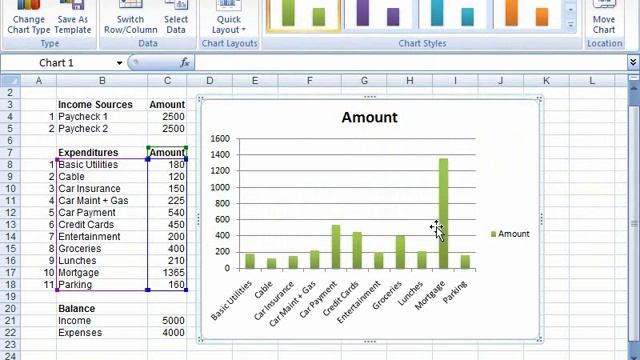
Task: Select column A header
Action: (39, 80)
